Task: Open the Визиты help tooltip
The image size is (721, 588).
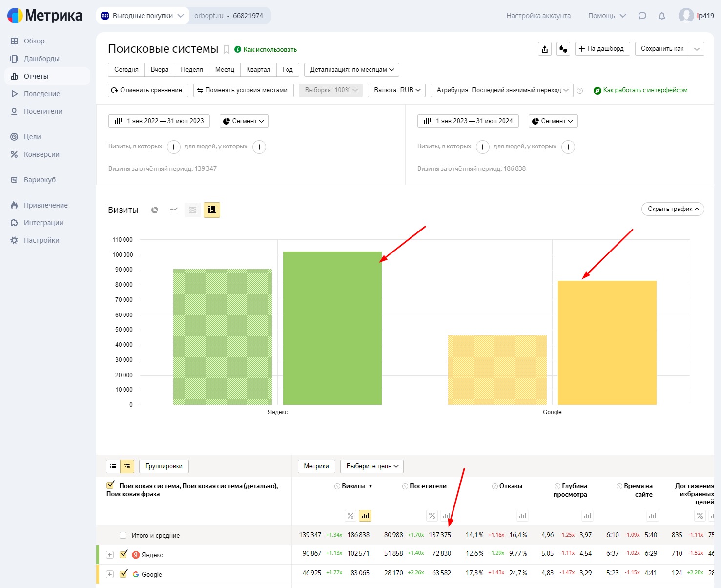Action: [337, 486]
